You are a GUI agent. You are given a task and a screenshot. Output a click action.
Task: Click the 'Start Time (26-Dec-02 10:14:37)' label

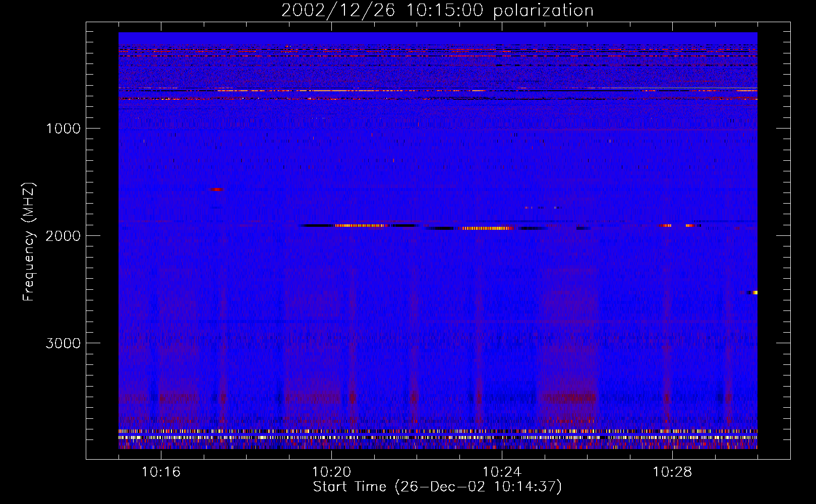[437, 487]
